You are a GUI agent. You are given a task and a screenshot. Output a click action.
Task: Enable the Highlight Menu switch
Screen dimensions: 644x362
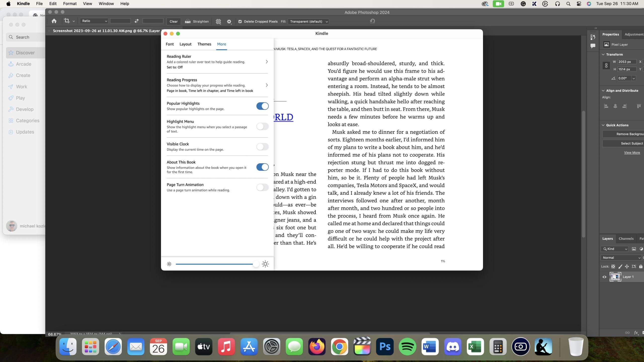(262, 126)
